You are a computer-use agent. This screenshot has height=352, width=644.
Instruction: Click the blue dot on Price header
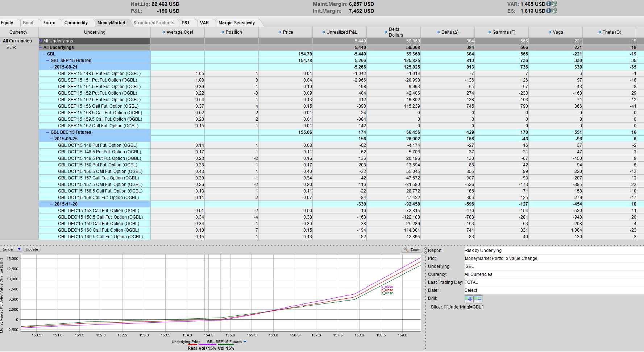(x=280, y=32)
